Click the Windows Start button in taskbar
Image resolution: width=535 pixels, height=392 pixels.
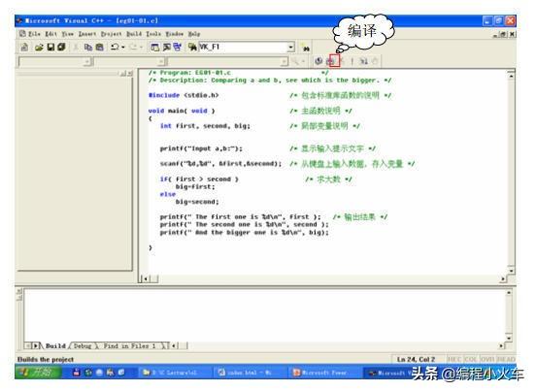click(38, 372)
